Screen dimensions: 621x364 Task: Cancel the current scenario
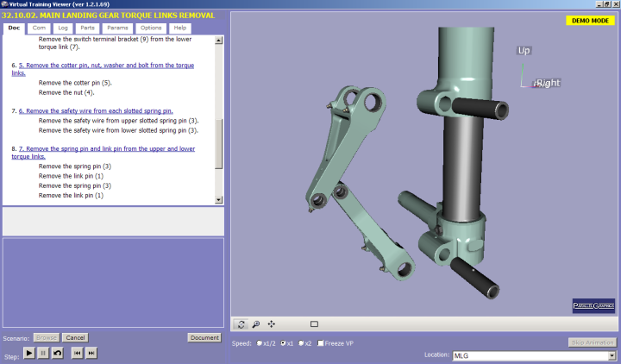tap(75, 337)
